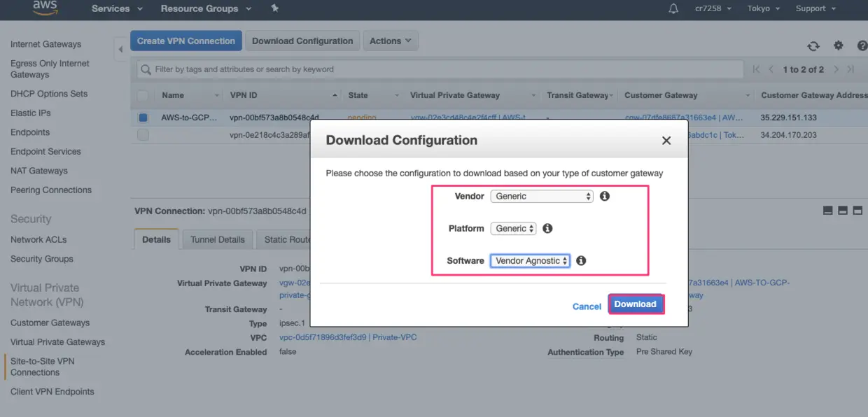This screenshot has width=868, height=417.
Task: Open Customer Gateways in sidebar
Action: (50, 323)
